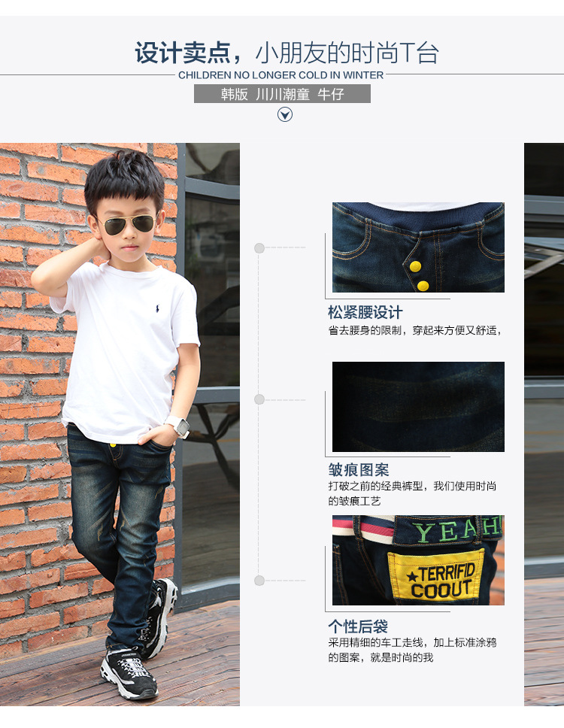This screenshot has height=728, width=564.
Task: Open the dark wrinkle pattern detail image
Action: (x=418, y=407)
